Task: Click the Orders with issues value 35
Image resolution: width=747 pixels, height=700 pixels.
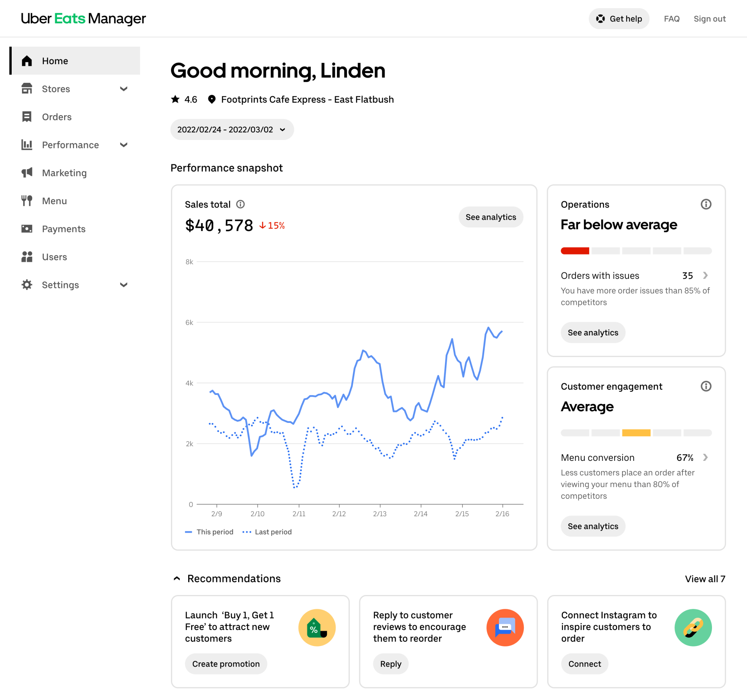Action: 688,276
